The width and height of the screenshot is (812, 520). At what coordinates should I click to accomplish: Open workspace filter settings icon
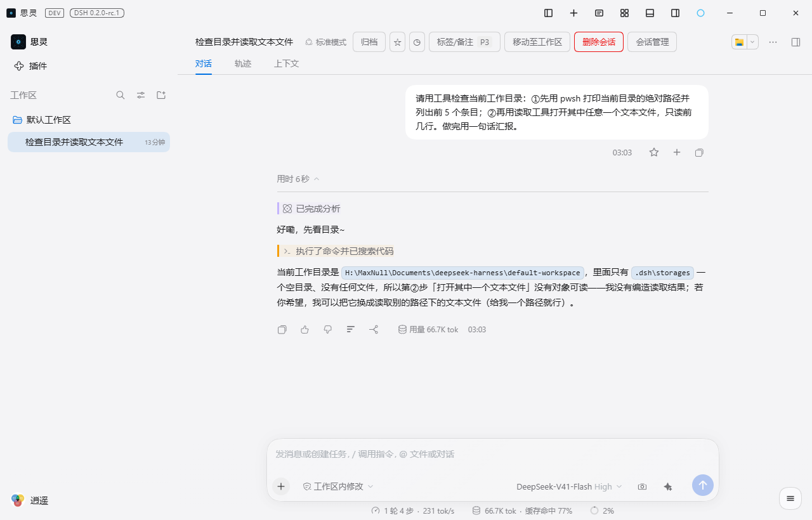point(141,95)
